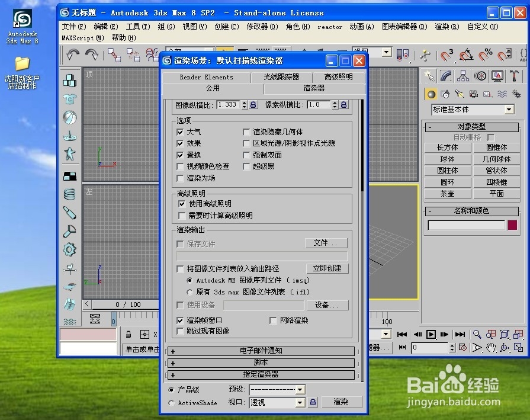This screenshot has height=420, width=530.
Task: Open the 渲染(R) menu
Action: pyautogui.click(x=447, y=27)
